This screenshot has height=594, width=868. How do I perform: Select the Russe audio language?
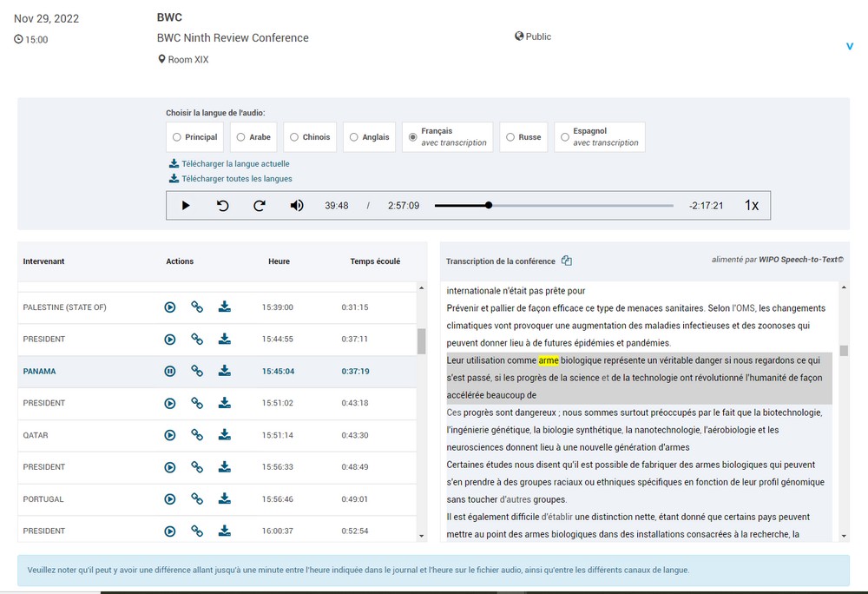pos(523,136)
